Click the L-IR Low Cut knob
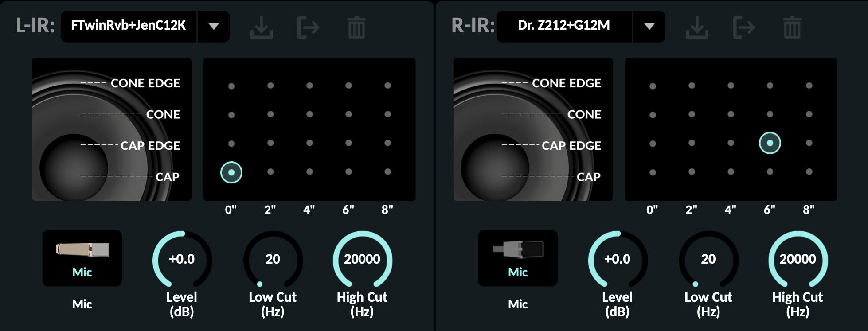The height and width of the screenshot is (331, 868). pyautogui.click(x=273, y=260)
